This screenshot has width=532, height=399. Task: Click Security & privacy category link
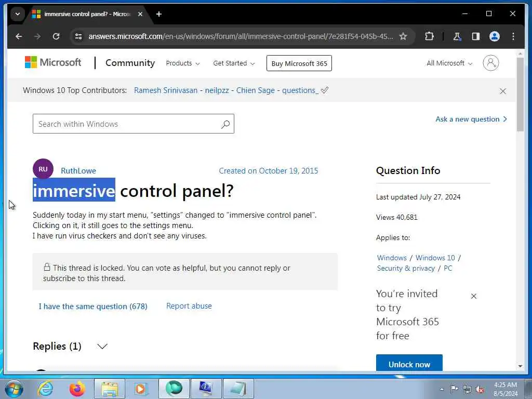[406, 268]
